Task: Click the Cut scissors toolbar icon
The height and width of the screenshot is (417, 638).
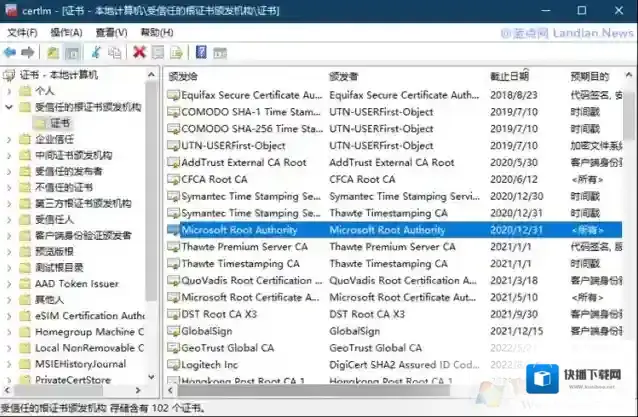Action: pos(97,51)
